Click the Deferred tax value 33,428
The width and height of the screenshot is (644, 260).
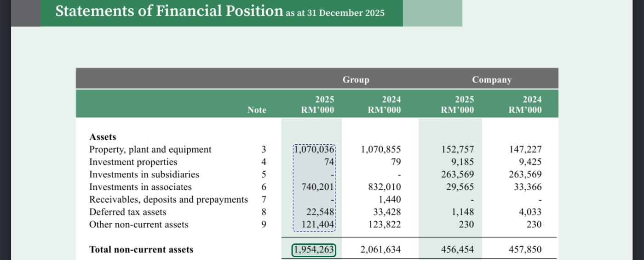point(387,212)
